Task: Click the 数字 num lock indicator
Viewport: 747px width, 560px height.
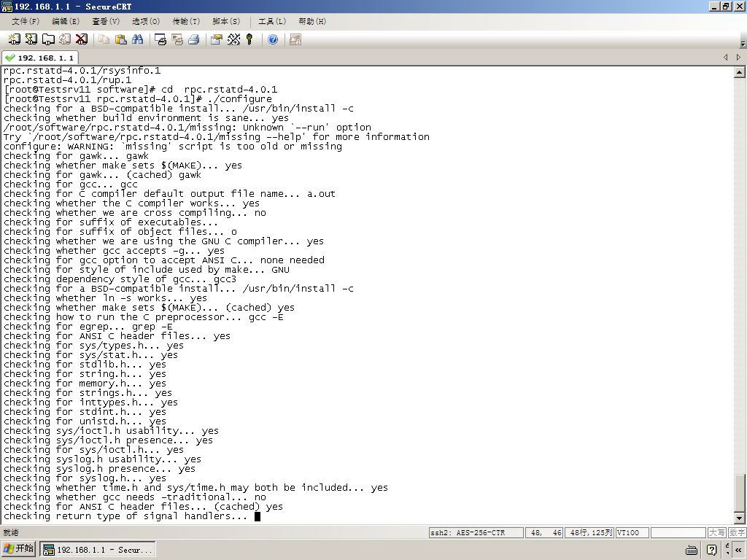Action: [737, 532]
